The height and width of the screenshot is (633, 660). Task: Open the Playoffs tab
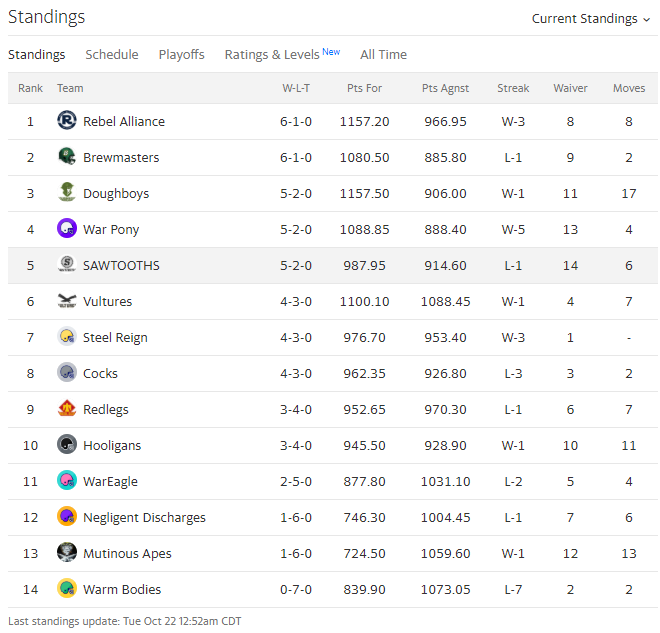pyautogui.click(x=181, y=55)
